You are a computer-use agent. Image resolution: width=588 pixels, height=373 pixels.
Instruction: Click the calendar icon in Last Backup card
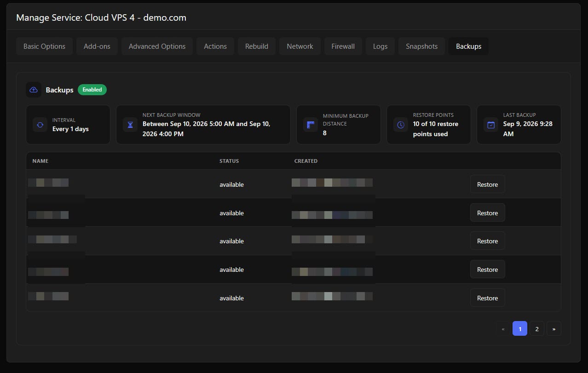click(x=491, y=125)
